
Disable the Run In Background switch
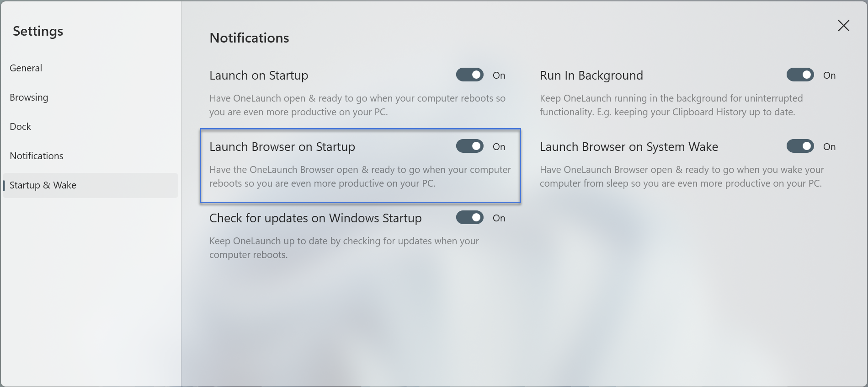point(800,75)
